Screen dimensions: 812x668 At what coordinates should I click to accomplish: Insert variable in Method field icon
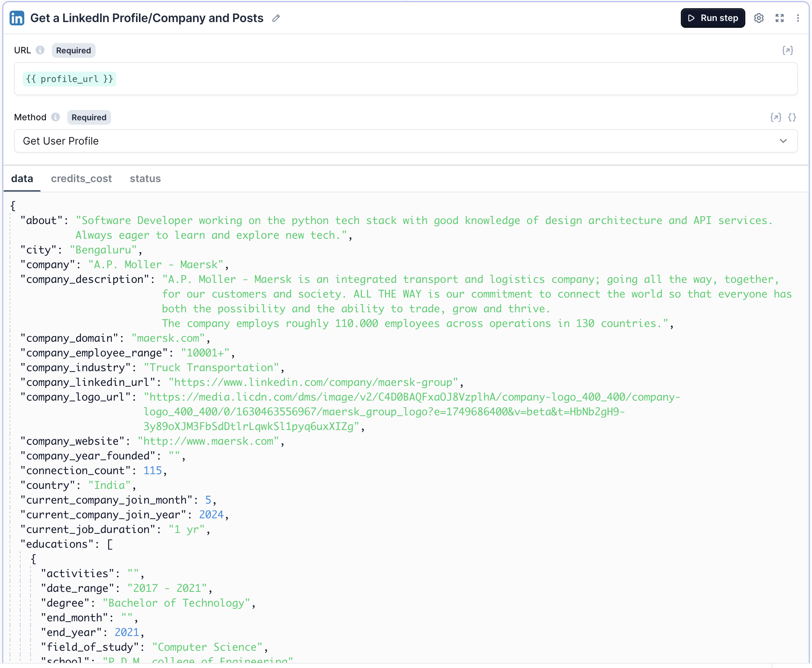click(x=776, y=117)
